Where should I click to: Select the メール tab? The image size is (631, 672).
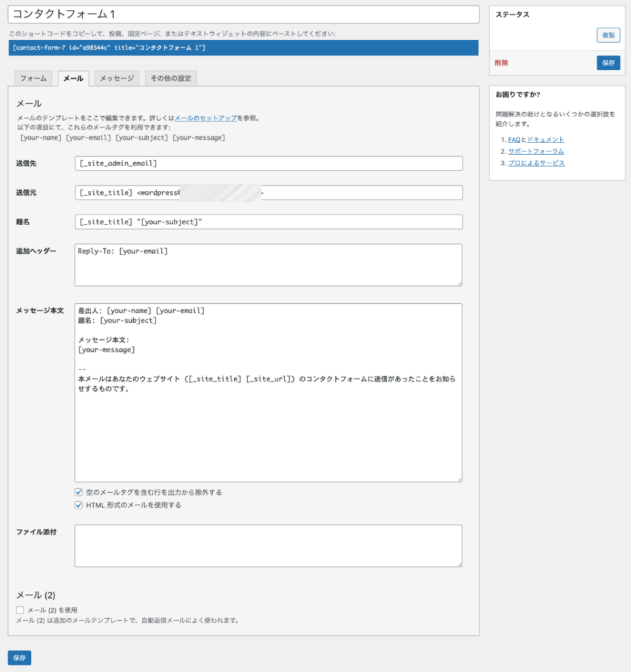pos(73,78)
